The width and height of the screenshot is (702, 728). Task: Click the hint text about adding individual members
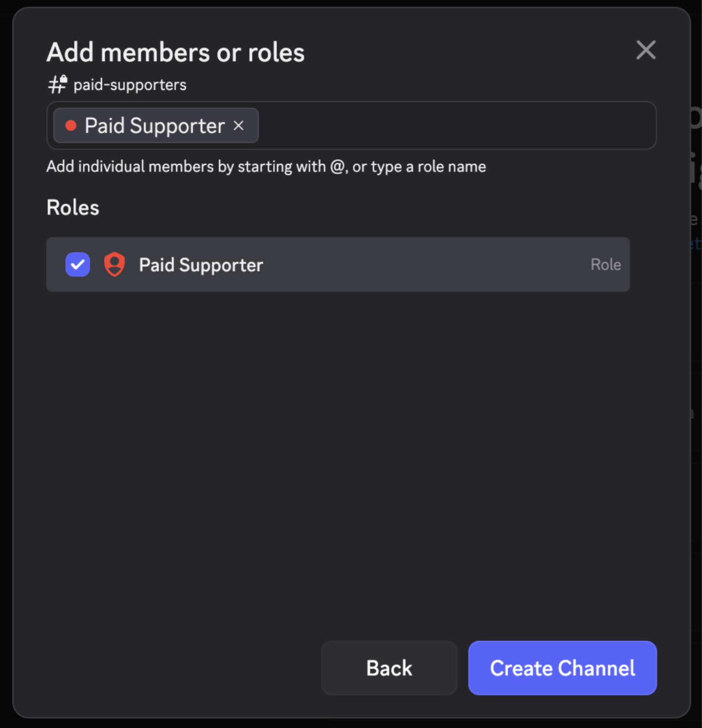[266, 166]
